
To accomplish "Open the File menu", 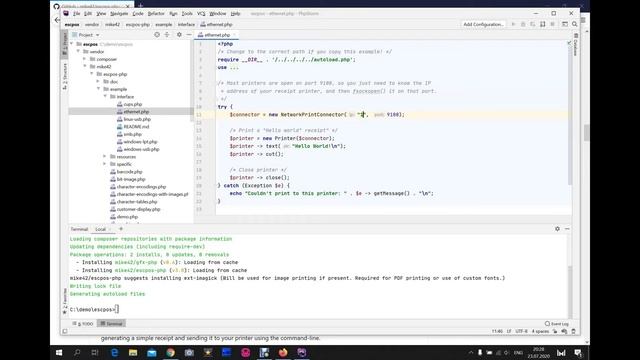I will pos(76,13).
